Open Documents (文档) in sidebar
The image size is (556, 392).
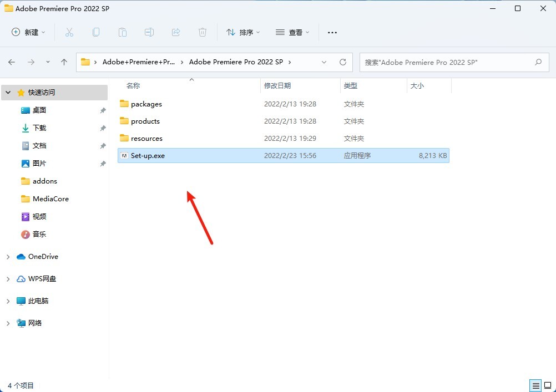coord(39,146)
